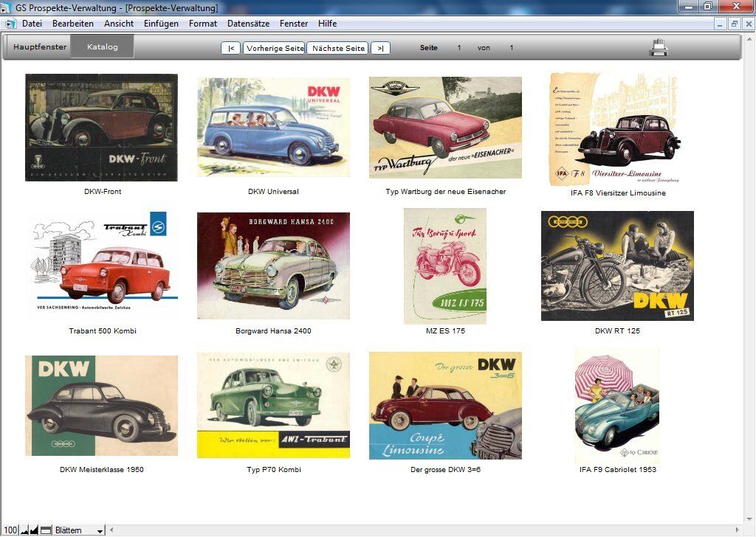756x537 pixels.
Task: Open the Borgward Hansa 2400 brochure image
Action: (273, 266)
